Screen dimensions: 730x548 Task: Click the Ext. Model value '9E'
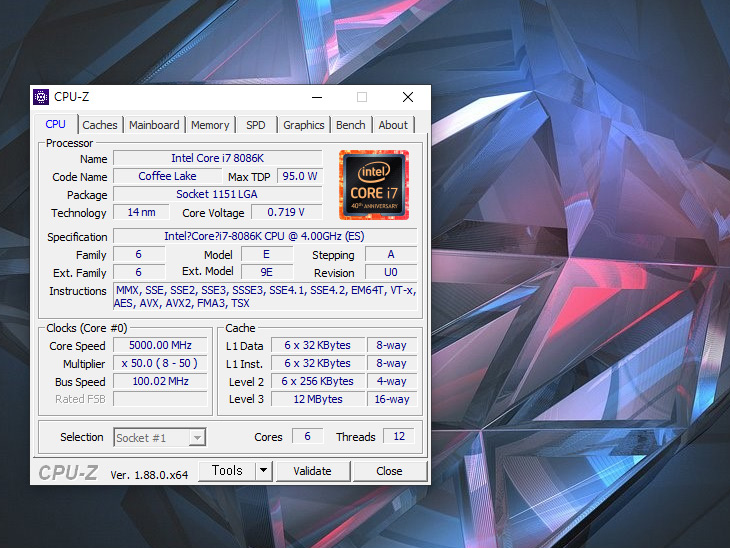click(267, 272)
